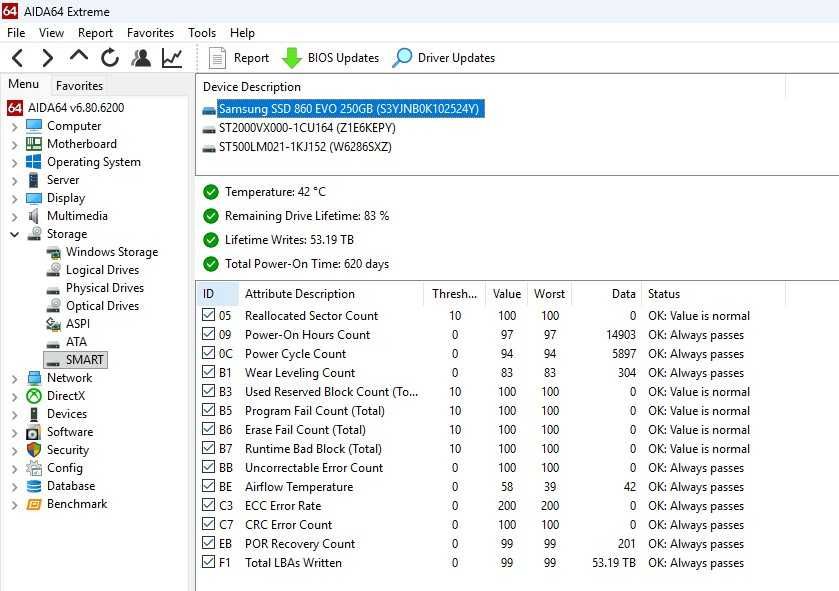The height and width of the screenshot is (591, 839).
Task: Select ST2000VX000-1CU164 drive
Action: (307, 128)
